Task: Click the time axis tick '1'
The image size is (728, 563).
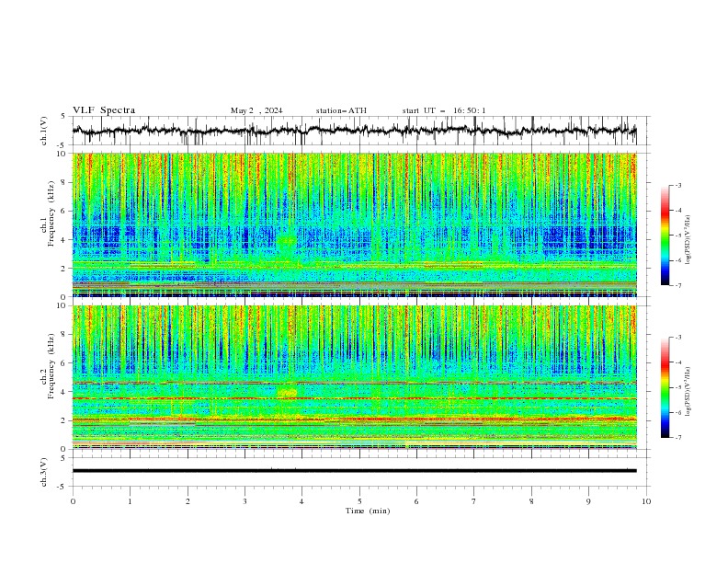Action: [x=130, y=501]
